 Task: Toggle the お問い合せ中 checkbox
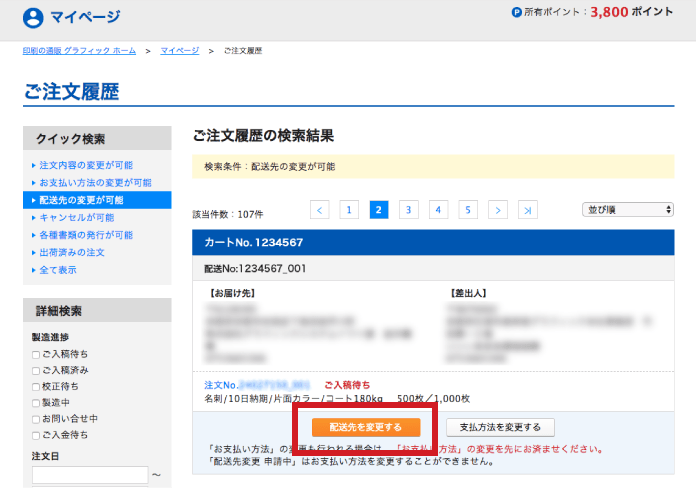[x=36, y=418]
